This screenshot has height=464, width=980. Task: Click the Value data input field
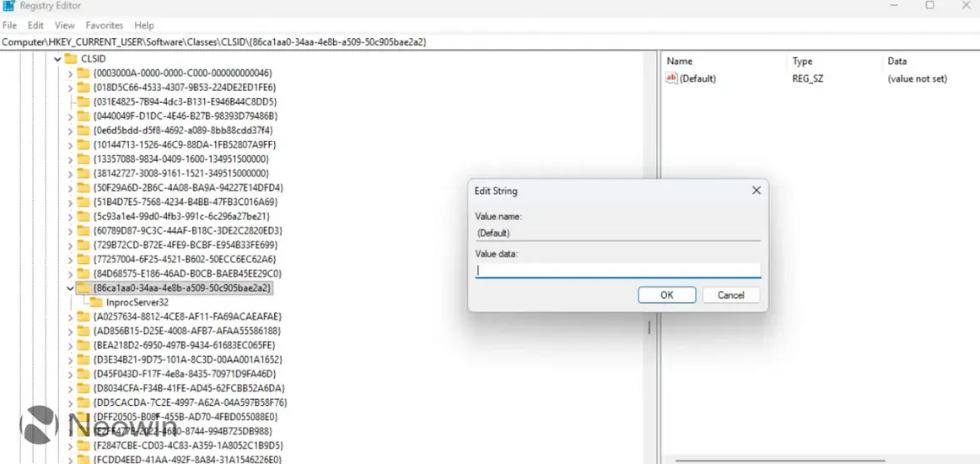(618, 270)
